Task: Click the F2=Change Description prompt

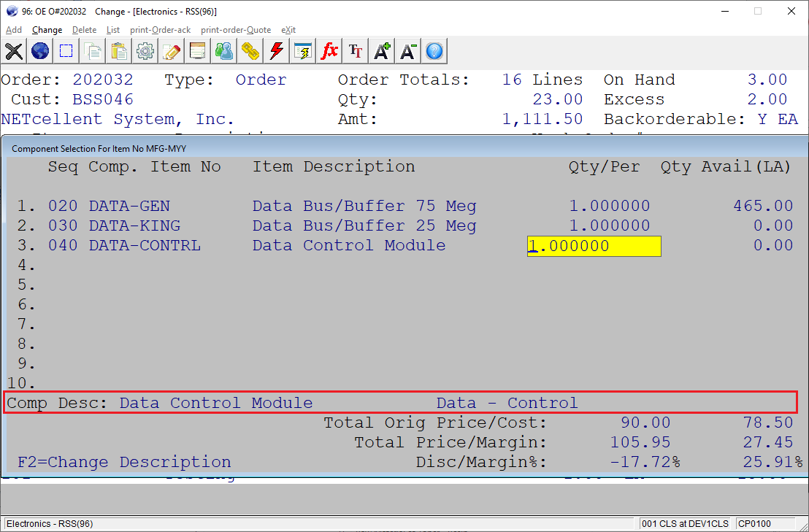Action: point(124,462)
